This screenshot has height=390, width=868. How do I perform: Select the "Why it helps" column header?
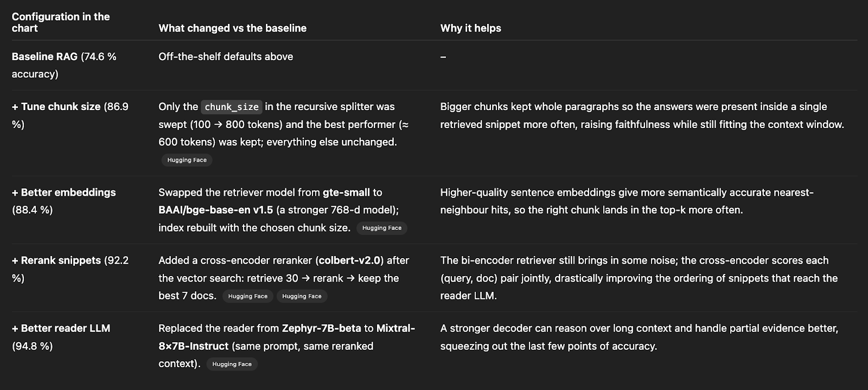(x=470, y=28)
